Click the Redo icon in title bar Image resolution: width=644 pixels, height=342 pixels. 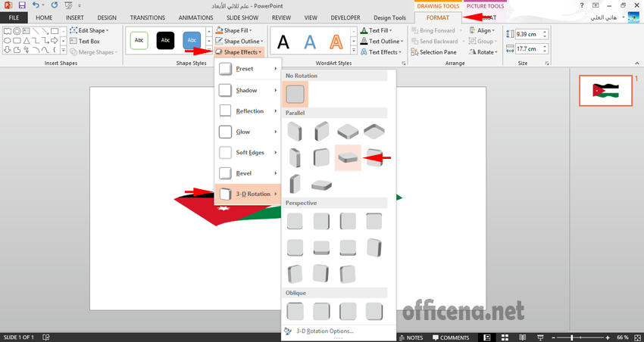tap(55, 6)
